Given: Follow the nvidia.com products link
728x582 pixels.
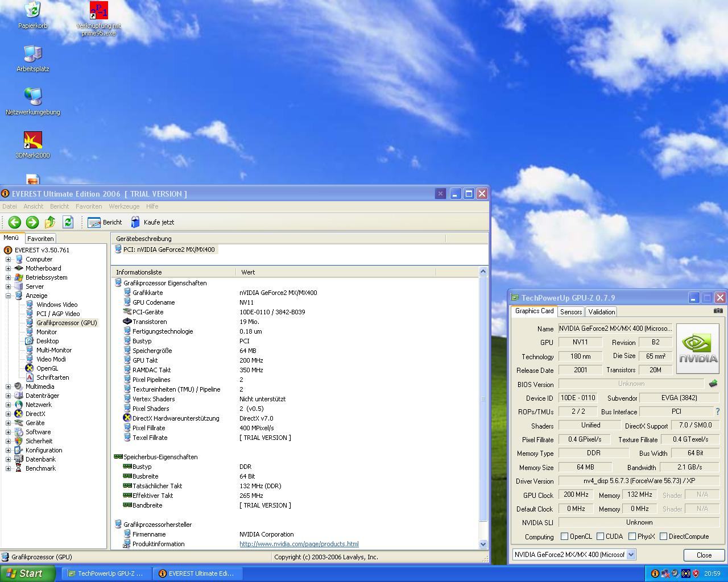Looking at the screenshot, I should point(299,544).
